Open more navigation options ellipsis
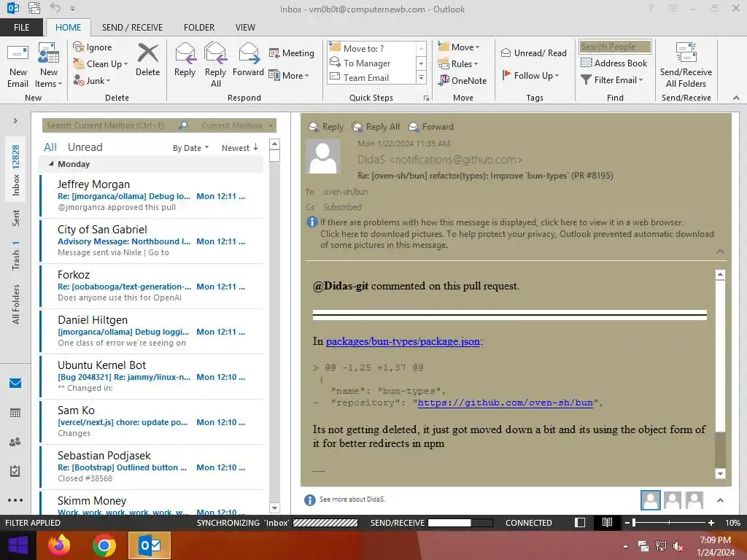Screen dimensions: 747x560 (x=15, y=500)
